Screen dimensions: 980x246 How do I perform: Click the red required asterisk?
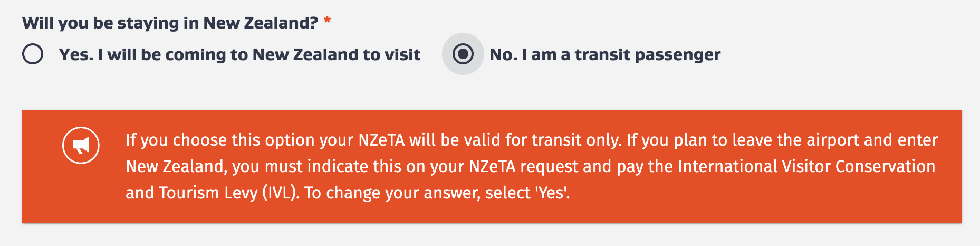328,22
